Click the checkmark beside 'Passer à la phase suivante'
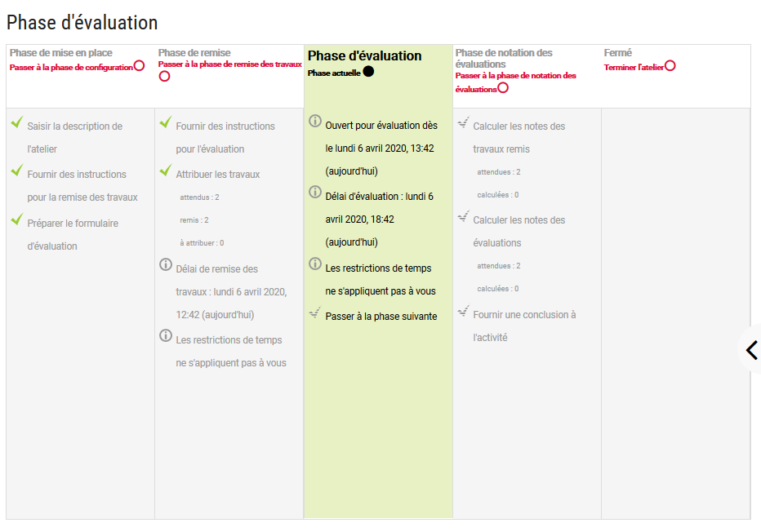This screenshot has width=761, height=532. 315,313
